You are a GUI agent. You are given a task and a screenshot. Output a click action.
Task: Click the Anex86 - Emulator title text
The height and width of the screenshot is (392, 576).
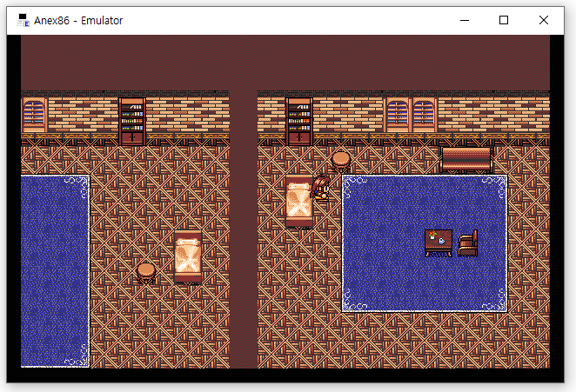tap(78, 21)
